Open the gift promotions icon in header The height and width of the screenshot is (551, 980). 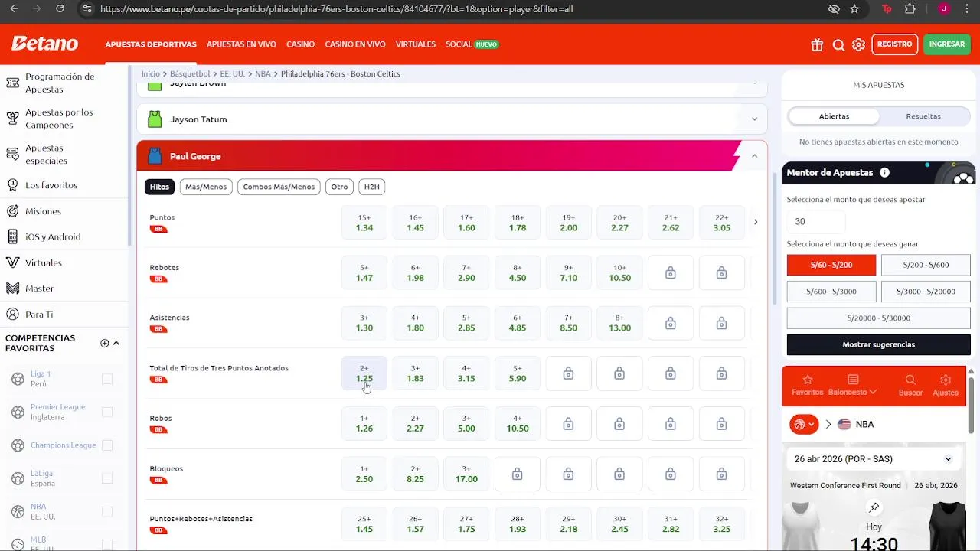pos(817,44)
